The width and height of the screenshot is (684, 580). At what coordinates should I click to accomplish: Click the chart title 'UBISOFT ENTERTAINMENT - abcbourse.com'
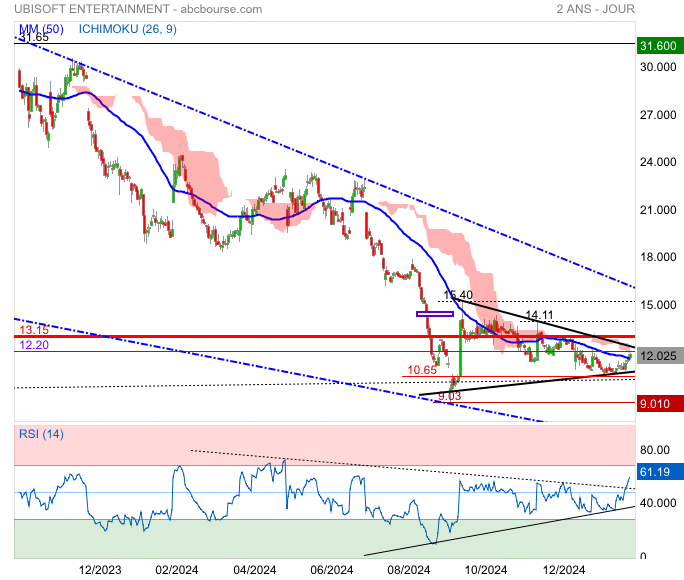(x=138, y=9)
